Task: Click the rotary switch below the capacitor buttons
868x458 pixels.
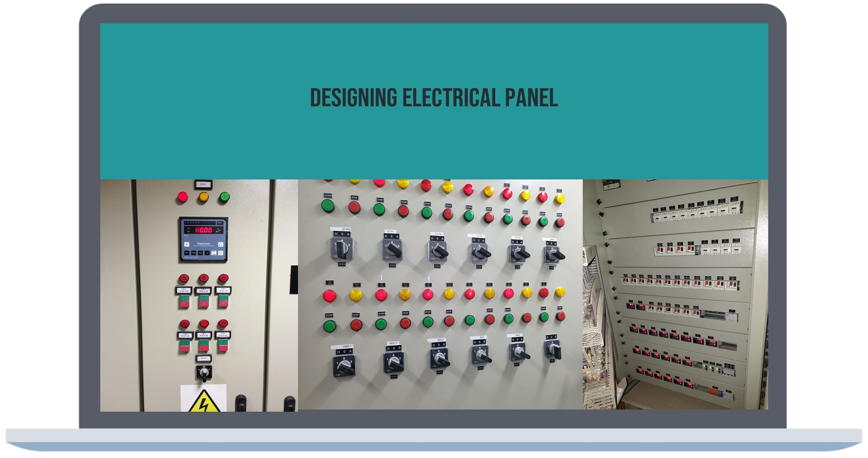Action: (x=203, y=372)
